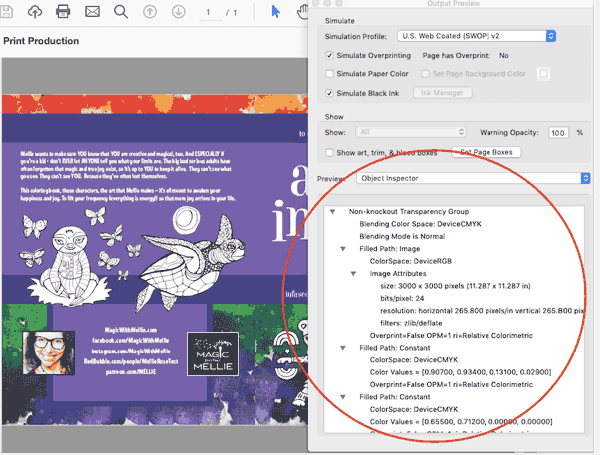Click the sea turtle illustration

[x=193, y=261]
